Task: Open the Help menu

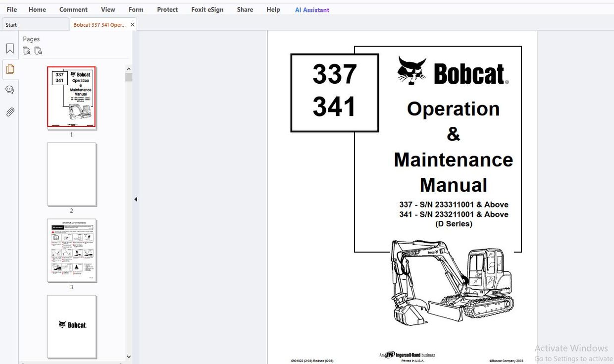Action: (x=273, y=9)
